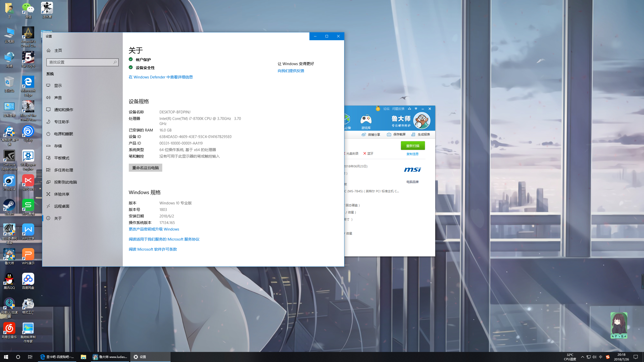Open 电源和睡眠 settings section
This screenshot has width=644, height=362.
tap(63, 134)
